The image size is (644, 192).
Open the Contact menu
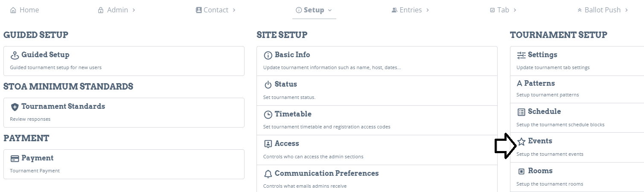(x=216, y=10)
